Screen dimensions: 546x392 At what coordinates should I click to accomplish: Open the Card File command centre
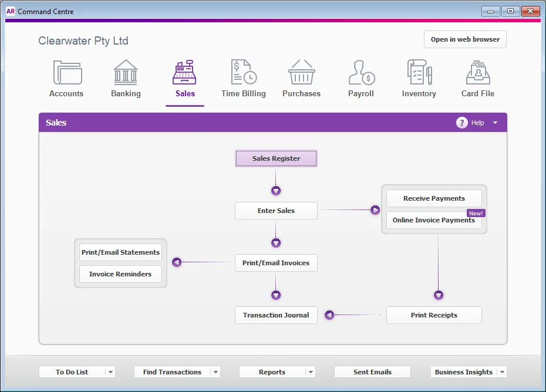[x=477, y=78]
